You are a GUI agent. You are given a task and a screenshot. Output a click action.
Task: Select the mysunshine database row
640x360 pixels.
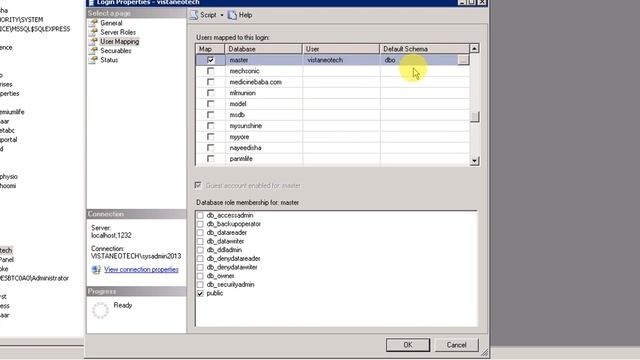333,126
